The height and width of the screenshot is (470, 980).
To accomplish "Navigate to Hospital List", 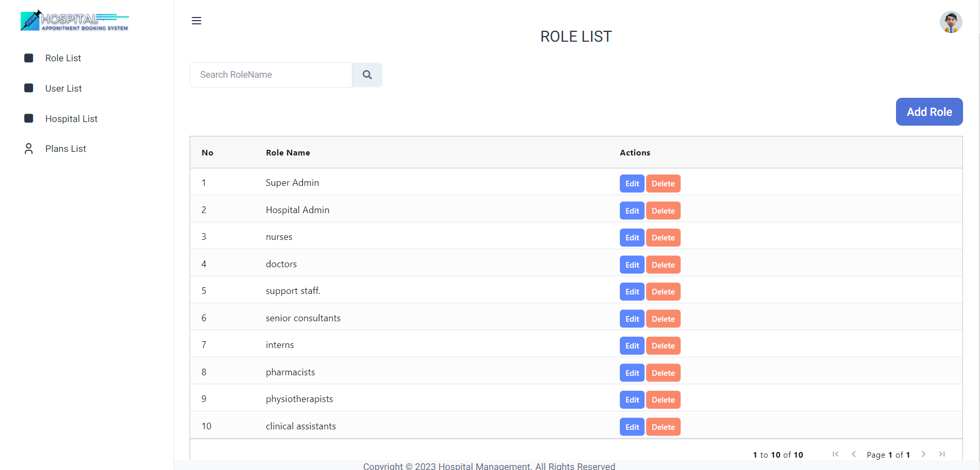I will tap(71, 119).
